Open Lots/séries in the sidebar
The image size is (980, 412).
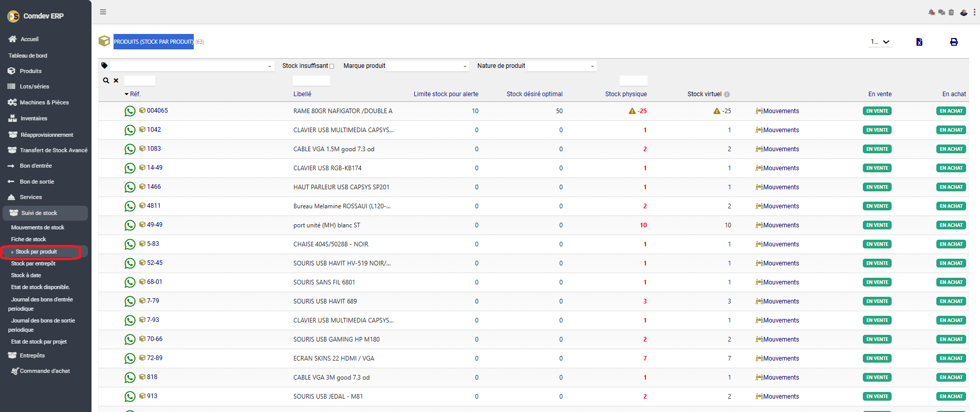tap(34, 86)
